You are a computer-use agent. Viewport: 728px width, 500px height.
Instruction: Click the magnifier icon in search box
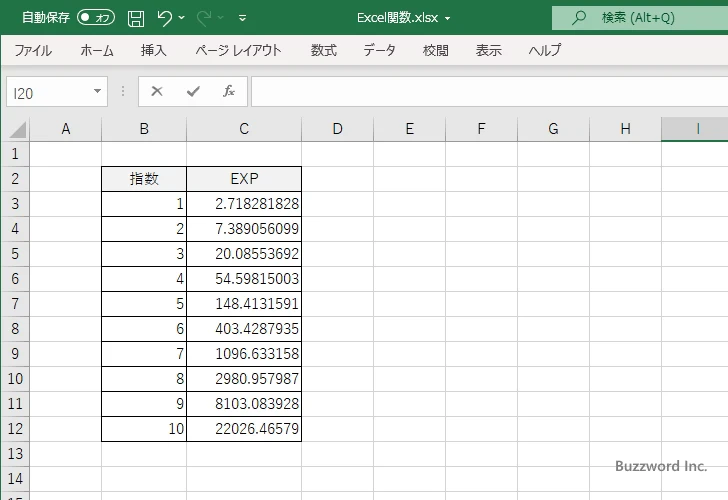coord(578,18)
